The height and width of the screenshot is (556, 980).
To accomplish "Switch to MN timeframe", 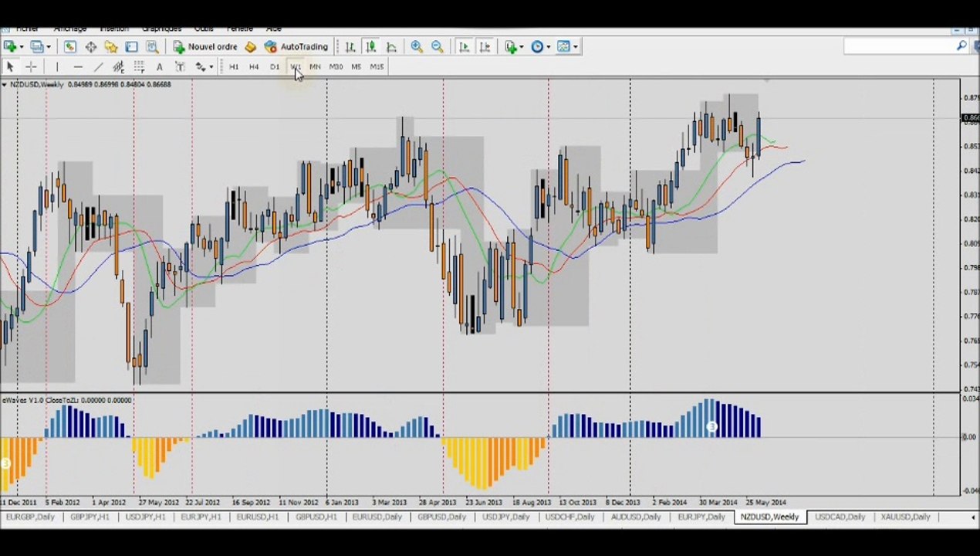I will pos(315,67).
